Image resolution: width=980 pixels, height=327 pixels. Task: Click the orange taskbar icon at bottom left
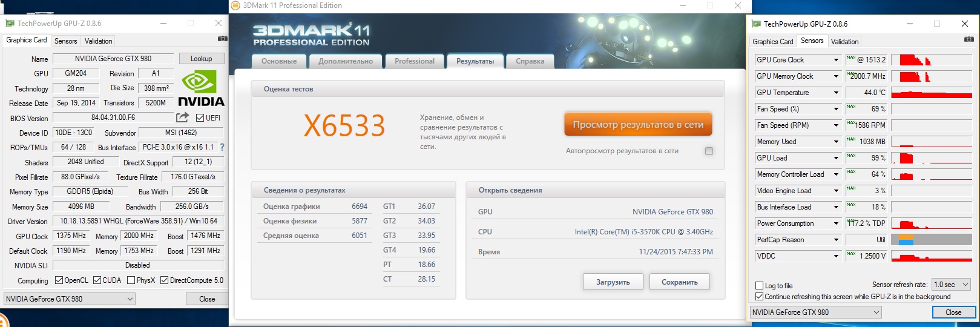point(3,321)
